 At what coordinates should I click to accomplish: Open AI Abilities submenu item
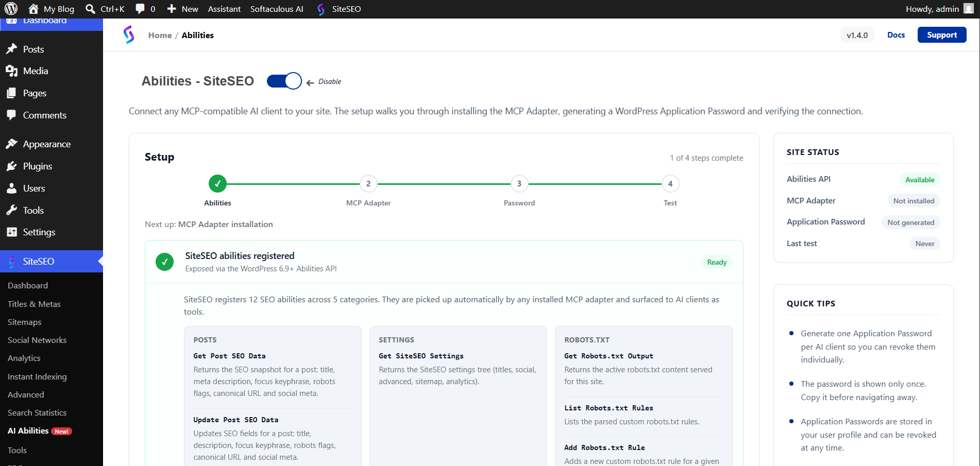point(28,430)
